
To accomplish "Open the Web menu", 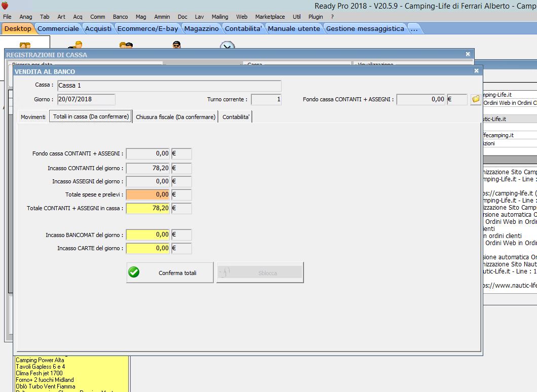I will tap(242, 17).
